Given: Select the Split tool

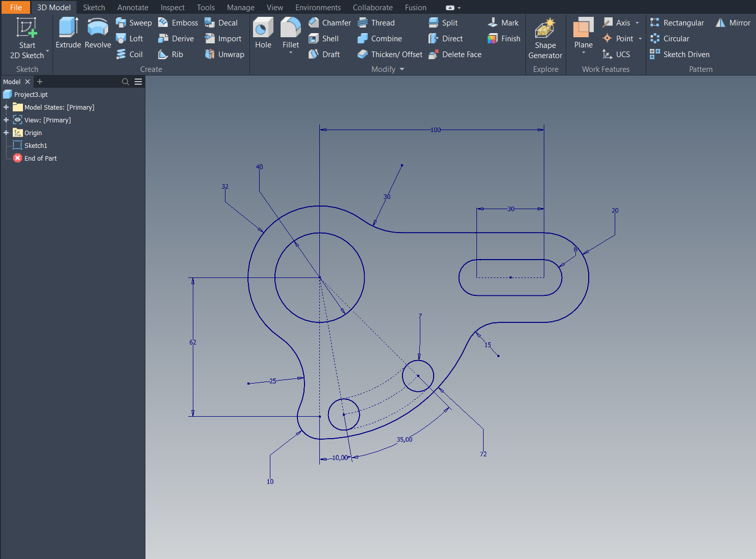Looking at the screenshot, I should pyautogui.click(x=443, y=23).
